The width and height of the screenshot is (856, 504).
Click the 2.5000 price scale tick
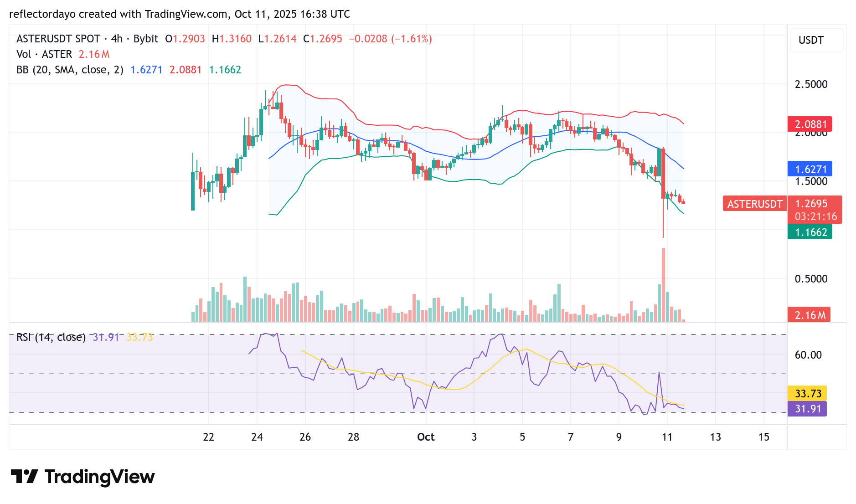coord(811,84)
